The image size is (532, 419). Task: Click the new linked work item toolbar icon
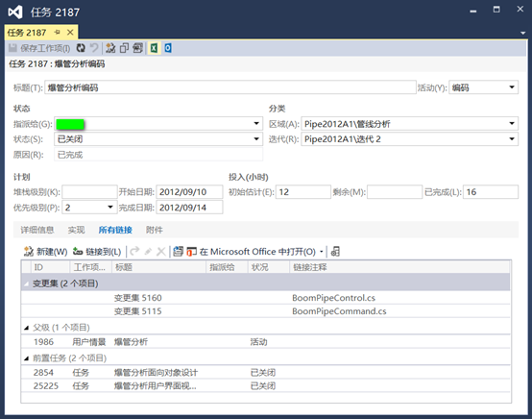pos(110,48)
